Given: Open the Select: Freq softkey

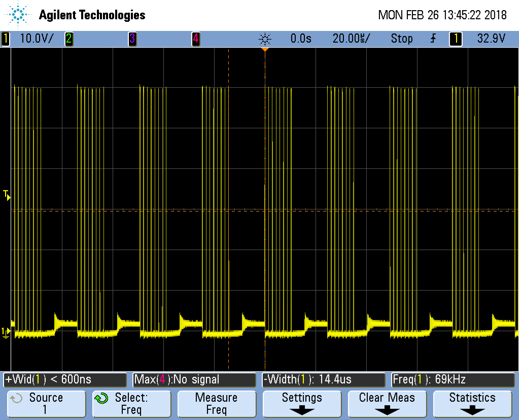Looking at the screenshot, I should click(132, 404).
